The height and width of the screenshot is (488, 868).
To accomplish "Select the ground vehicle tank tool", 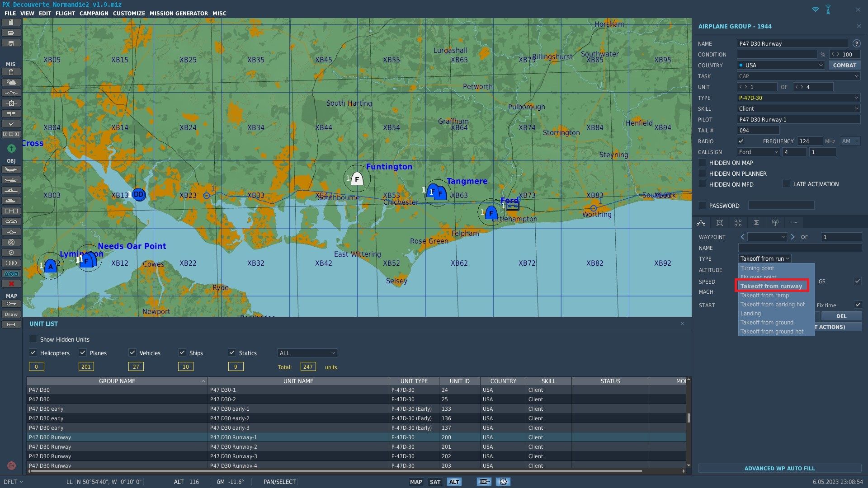I will tap(11, 201).
